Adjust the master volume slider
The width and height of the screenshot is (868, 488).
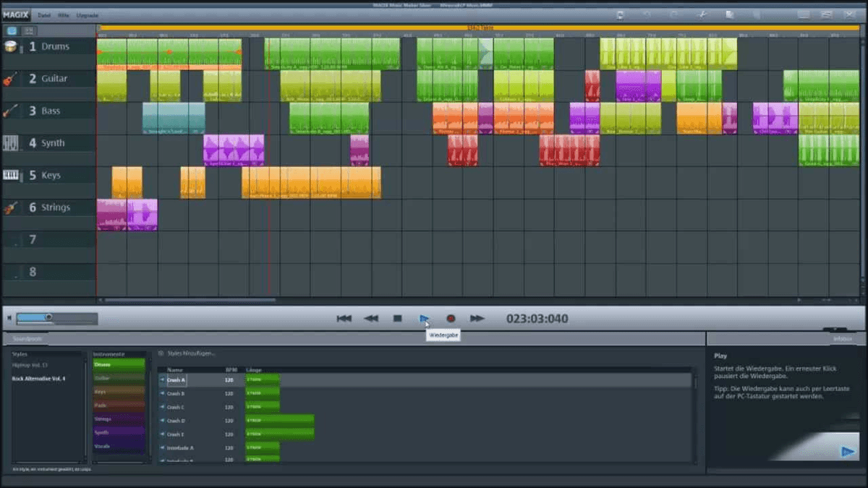56,318
